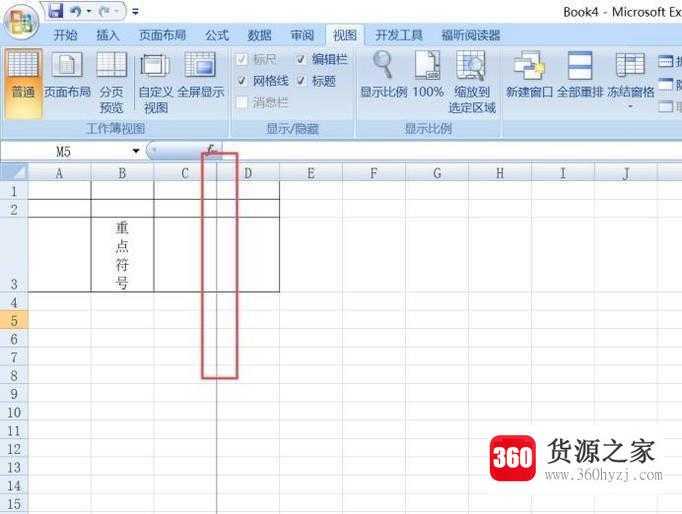Viewport: 682px width, 514px height.
Task: Open the 开发工具 (Developer) tab
Action: pyautogui.click(x=399, y=35)
